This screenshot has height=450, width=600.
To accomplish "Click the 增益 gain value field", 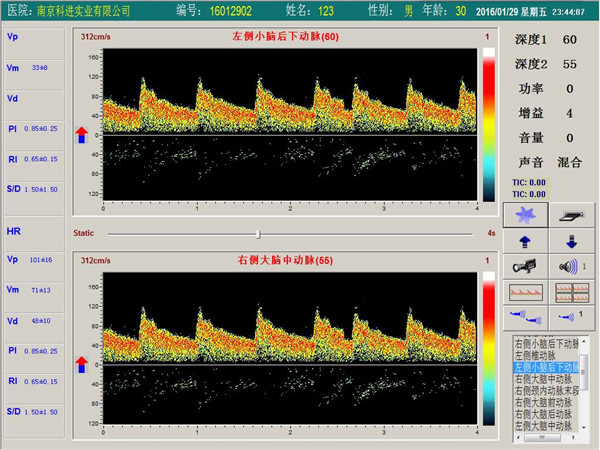I will (x=569, y=113).
